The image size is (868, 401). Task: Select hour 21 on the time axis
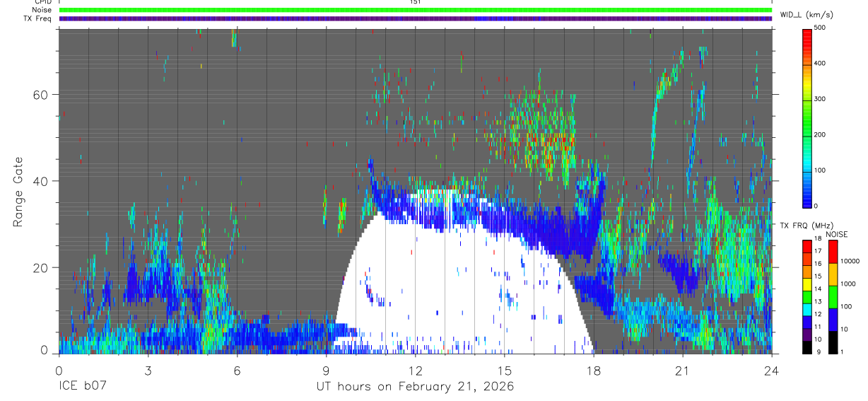[x=682, y=371]
